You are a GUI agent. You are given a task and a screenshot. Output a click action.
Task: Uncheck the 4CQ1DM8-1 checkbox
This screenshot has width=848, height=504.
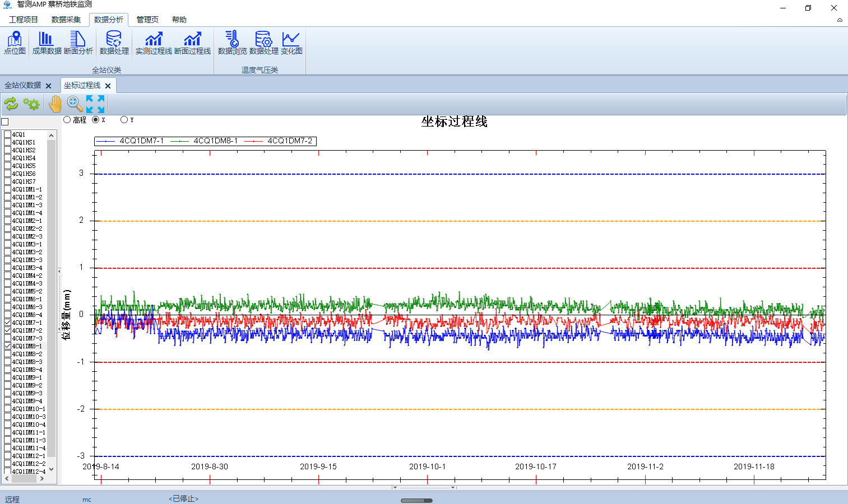pyautogui.click(x=8, y=346)
